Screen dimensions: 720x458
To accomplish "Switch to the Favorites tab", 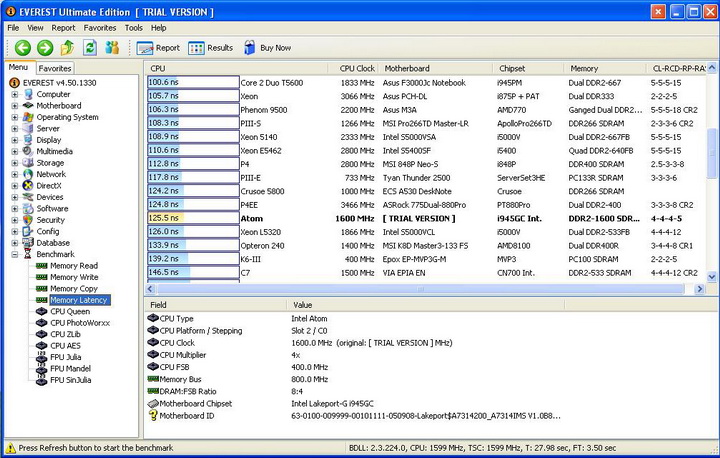I will click(55, 68).
